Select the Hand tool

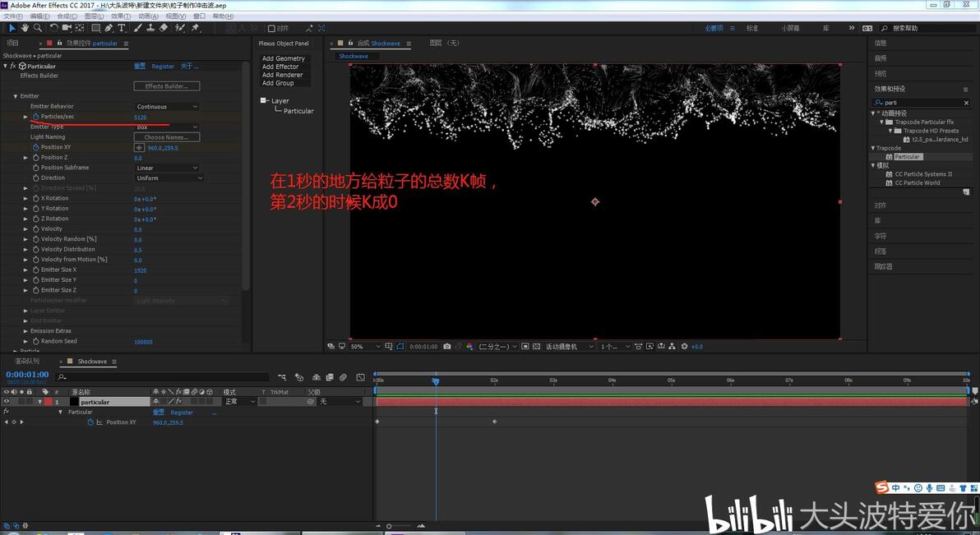(x=25, y=28)
